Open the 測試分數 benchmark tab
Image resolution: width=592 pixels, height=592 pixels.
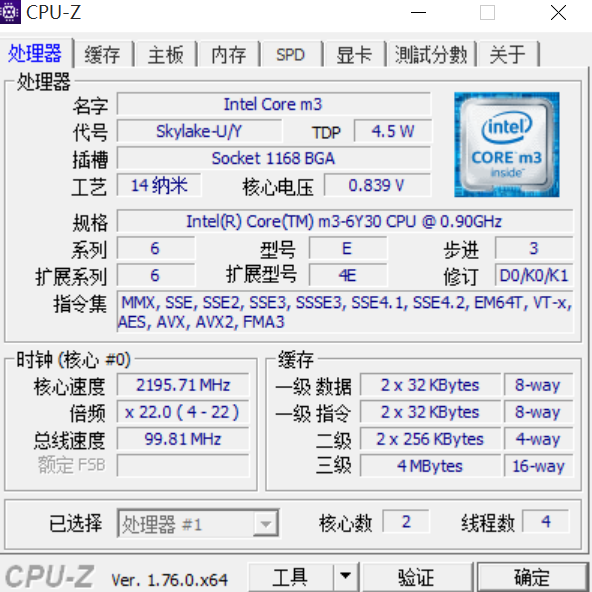pos(431,54)
